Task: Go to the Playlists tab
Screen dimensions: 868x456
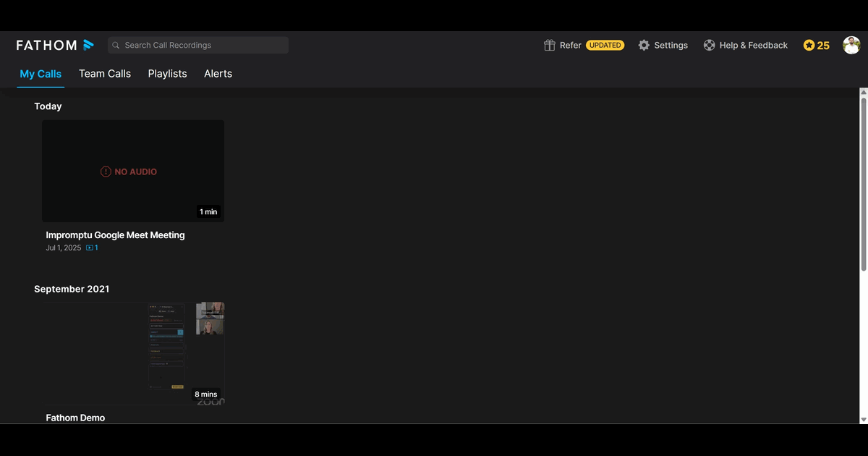Action: pyautogui.click(x=167, y=74)
